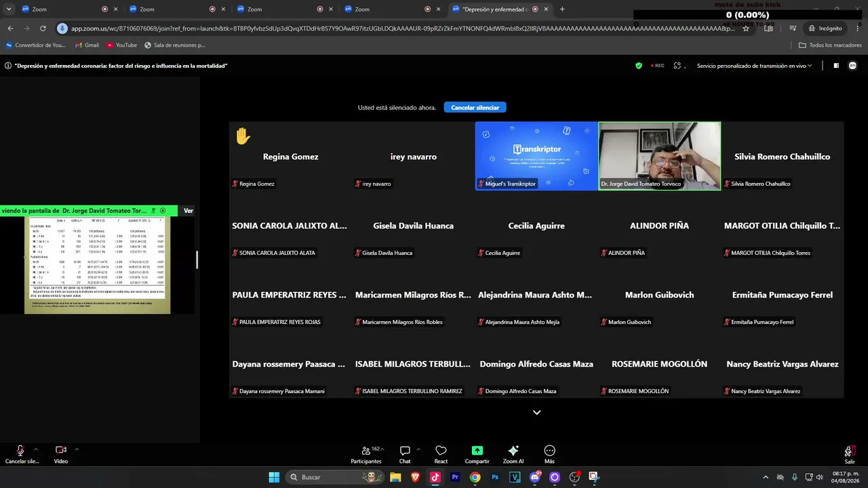Select Marlon Guibovich's participant tile

659,294
